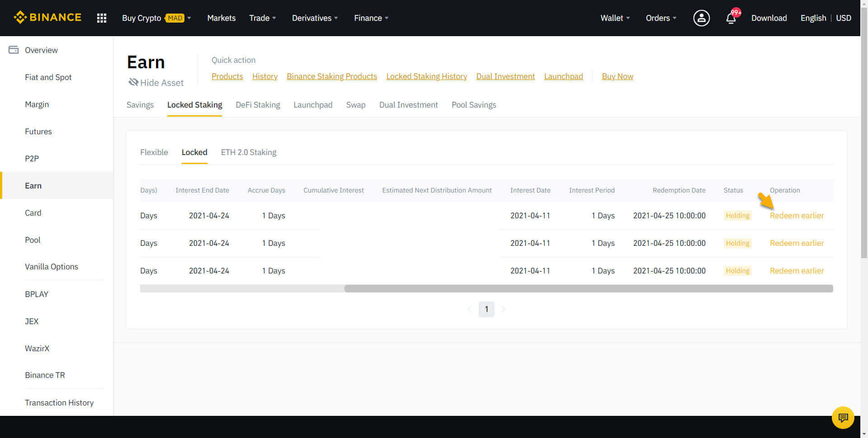Switch to the Dual Investment tab
Image resolution: width=868 pixels, height=438 pixels.
click(409, 105)
